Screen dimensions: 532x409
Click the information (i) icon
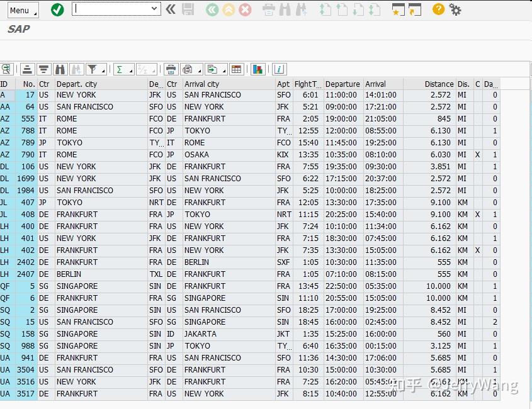click(x=280, y=69)
